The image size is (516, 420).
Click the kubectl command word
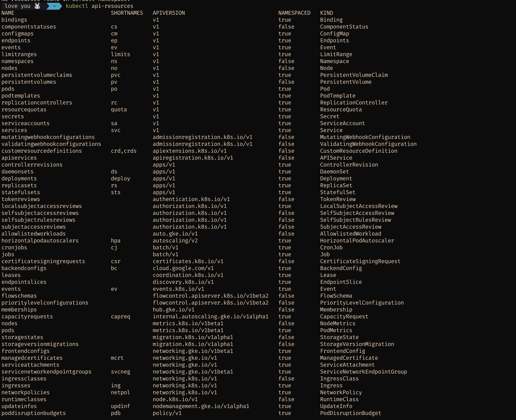[77, 6]
